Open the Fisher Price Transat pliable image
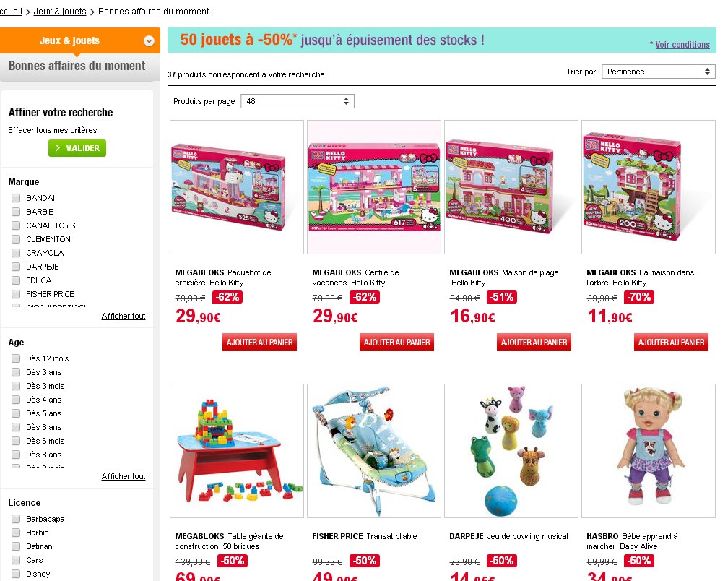728x581 pixels. [374, 450]
